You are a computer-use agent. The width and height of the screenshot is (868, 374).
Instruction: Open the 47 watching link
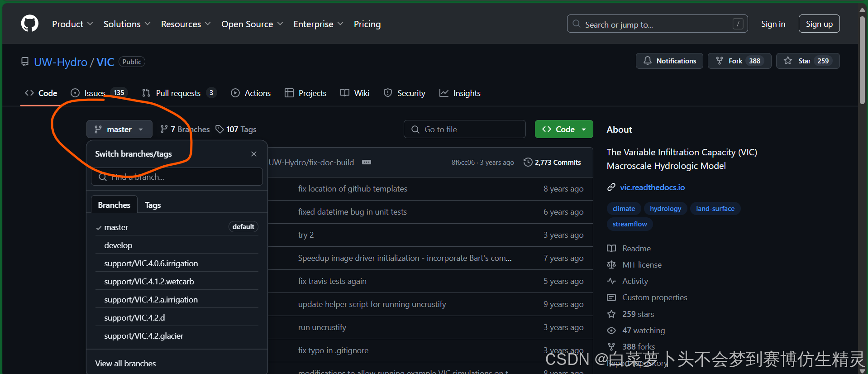636,331
